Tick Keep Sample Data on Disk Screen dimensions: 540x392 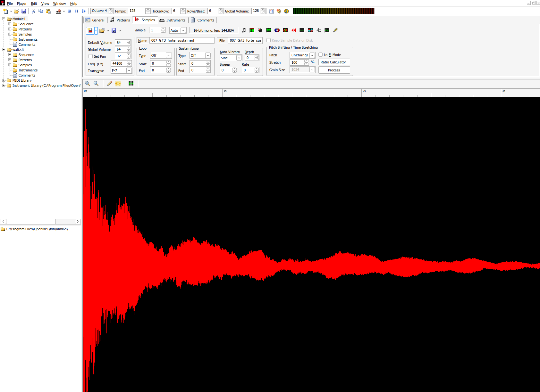(x=269, y=40)
